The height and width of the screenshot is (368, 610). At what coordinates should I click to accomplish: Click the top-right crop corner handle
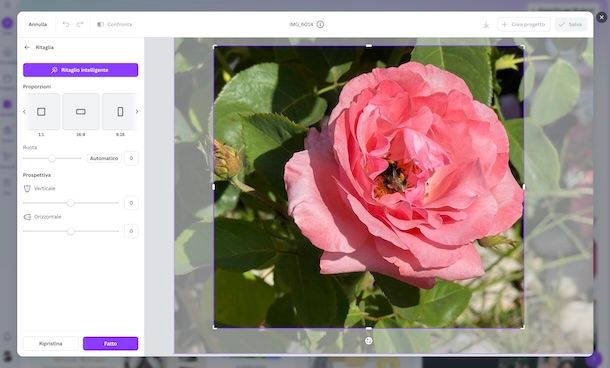coord(523,47)
